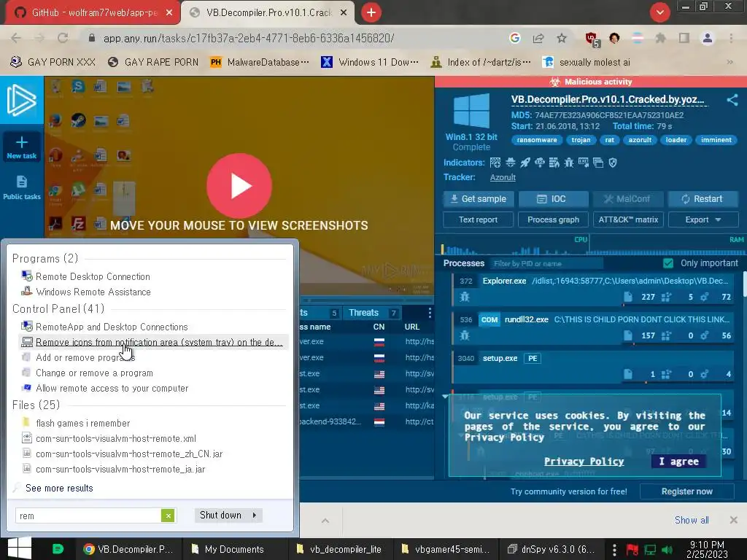Open Remote Desktop Connection in Start results
747x560 pixels.
point(93,276)
